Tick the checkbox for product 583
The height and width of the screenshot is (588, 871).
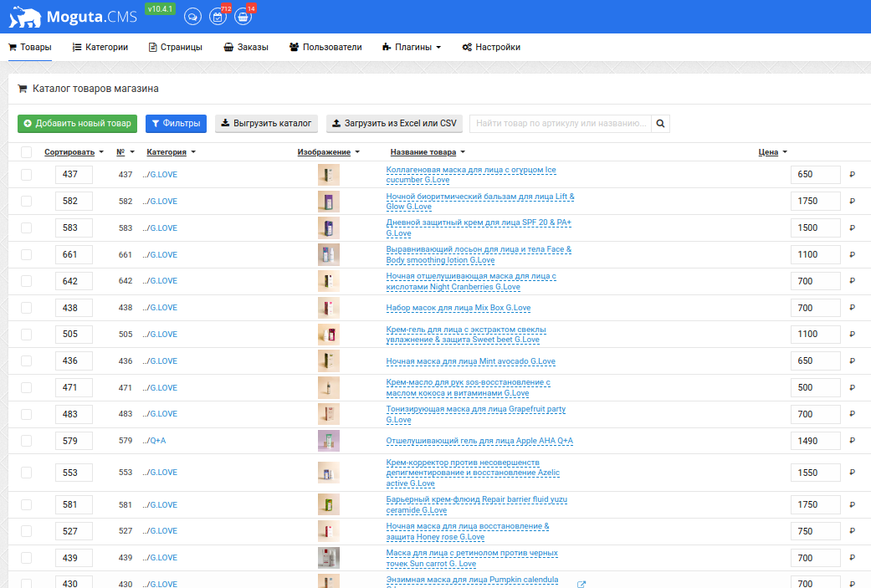click(26, 228)
